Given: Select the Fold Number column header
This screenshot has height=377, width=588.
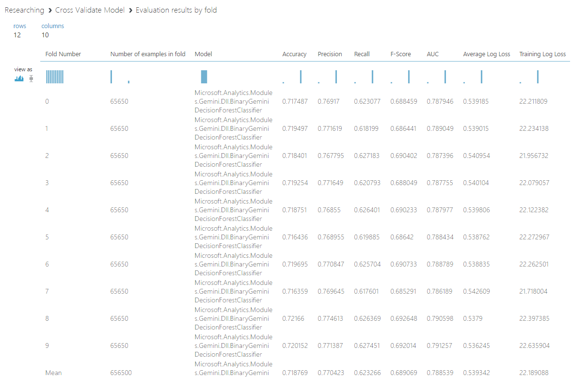Looking at the screenshot, I should [x=63, y=54].
